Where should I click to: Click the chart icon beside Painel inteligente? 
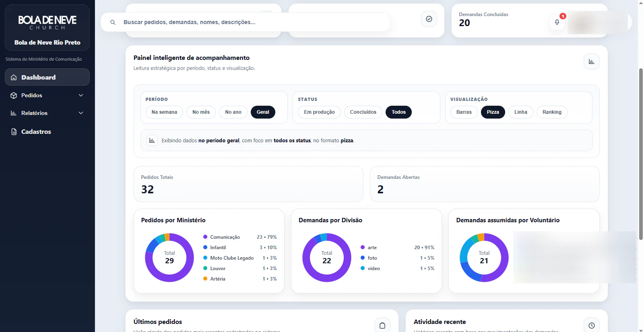point(592,61)
